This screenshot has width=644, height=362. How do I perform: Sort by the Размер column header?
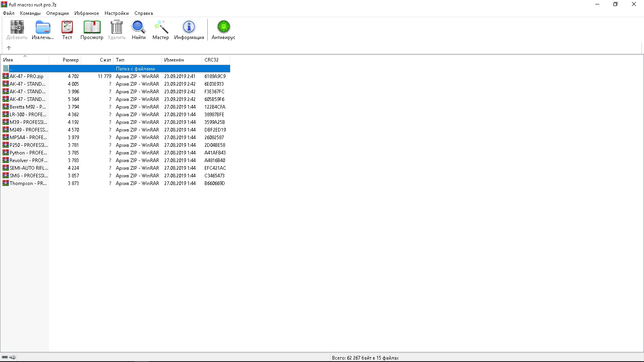65,60
